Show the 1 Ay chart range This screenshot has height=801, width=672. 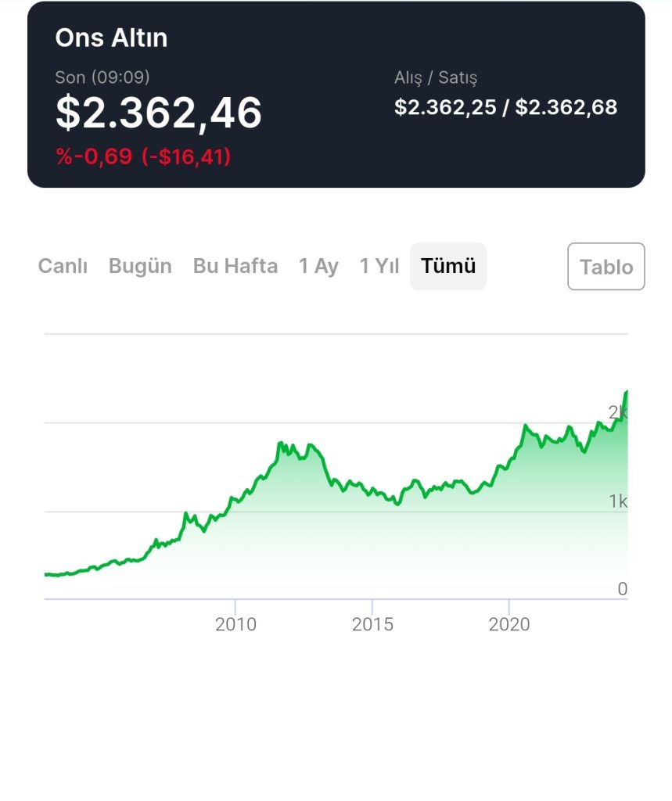point(318,266)
